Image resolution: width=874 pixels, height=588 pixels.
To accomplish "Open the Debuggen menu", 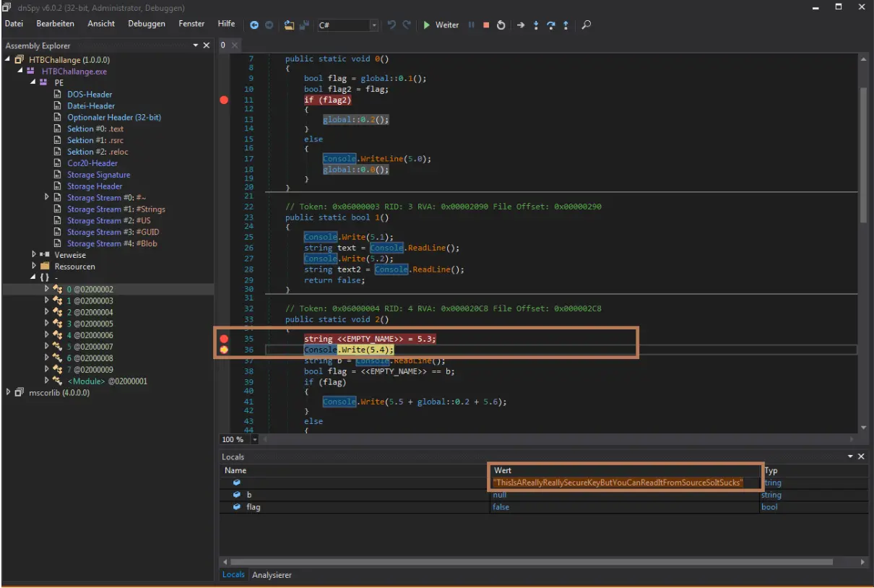I will pos(147,24).
